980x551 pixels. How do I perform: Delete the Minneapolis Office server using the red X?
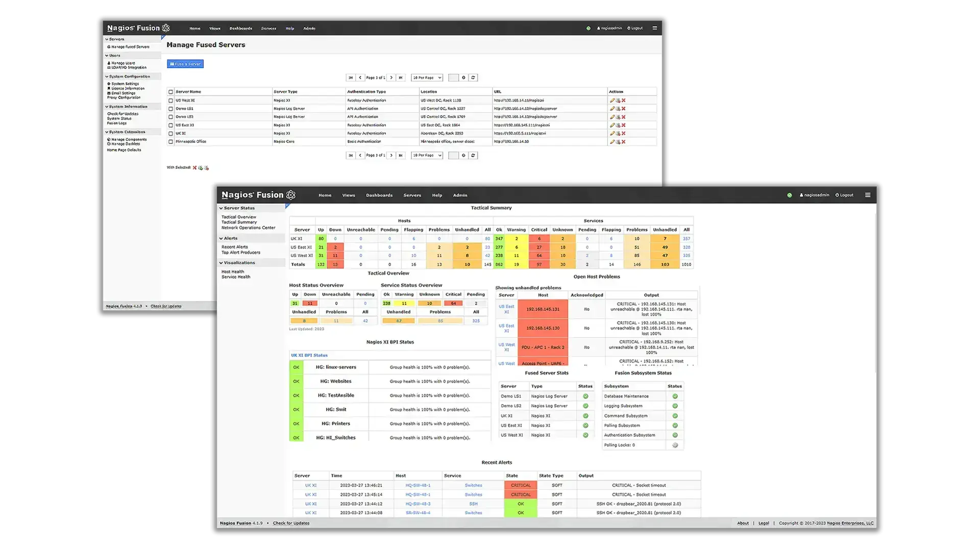point(623,142)
